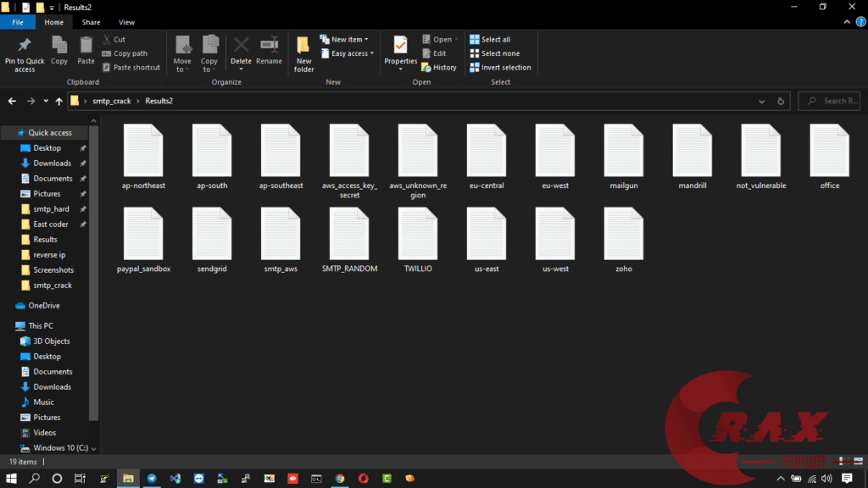The image size is (868, 488).
Task: Select the mailgun file
Action: (x=624, y=157)
